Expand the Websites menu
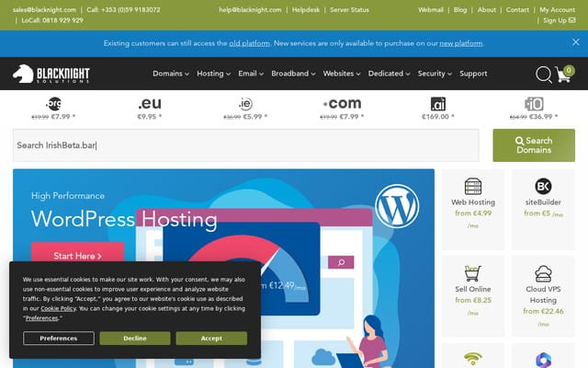The image size is (588, 368). point(342,74)
